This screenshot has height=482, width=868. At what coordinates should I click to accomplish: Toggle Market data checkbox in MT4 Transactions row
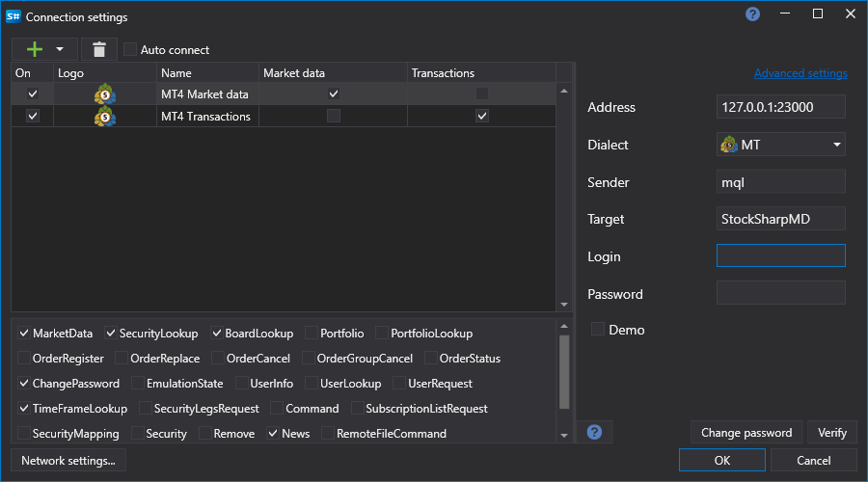click(x=334, y=116)
